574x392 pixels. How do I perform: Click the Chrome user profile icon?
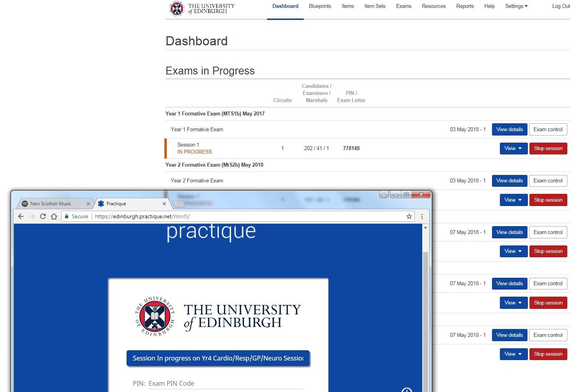point(384,194)
